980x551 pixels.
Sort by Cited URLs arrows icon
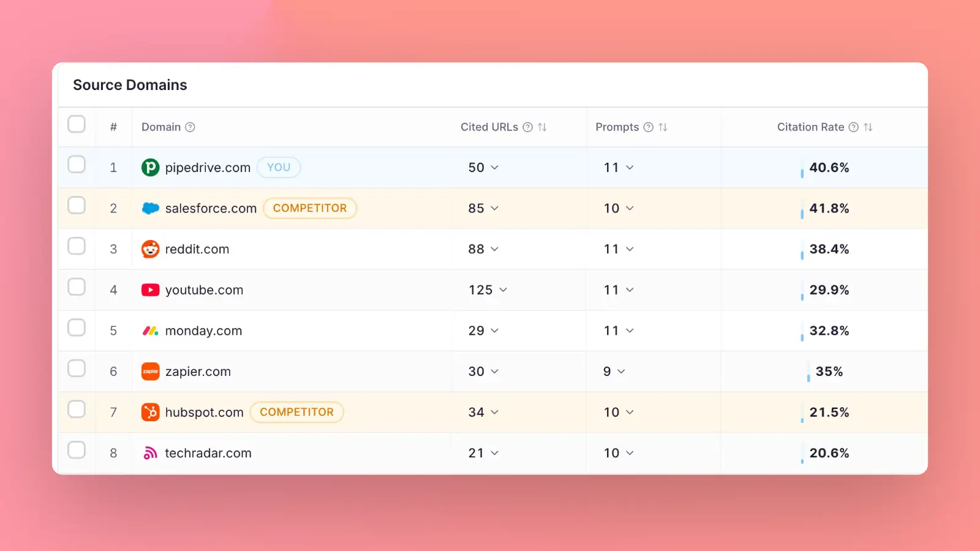pyautogui.click(x=542, y=127)
